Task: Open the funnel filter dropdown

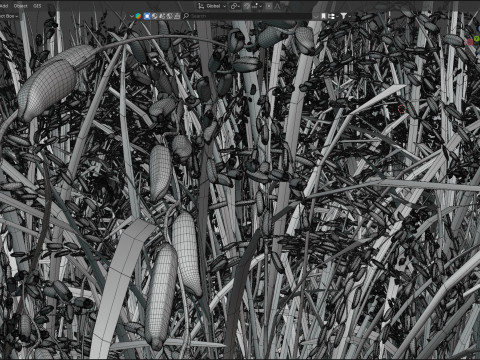Action: click(x=345, y=16)
